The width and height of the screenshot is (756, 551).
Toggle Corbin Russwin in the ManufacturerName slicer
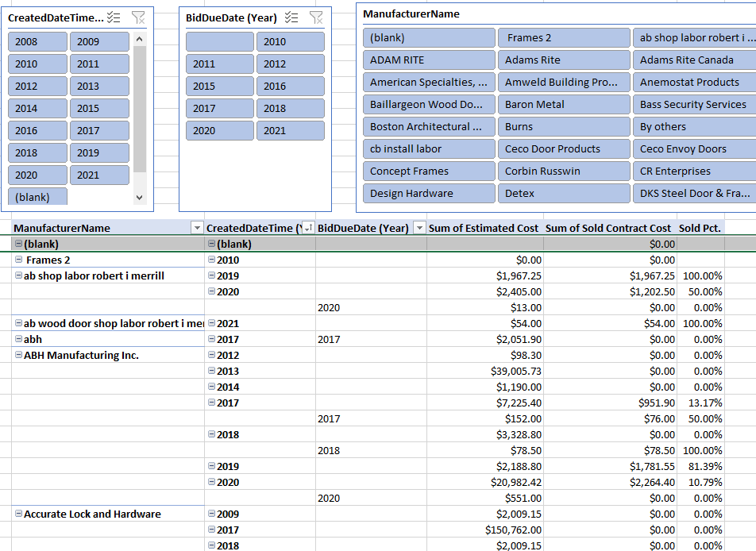click(565, 171)
